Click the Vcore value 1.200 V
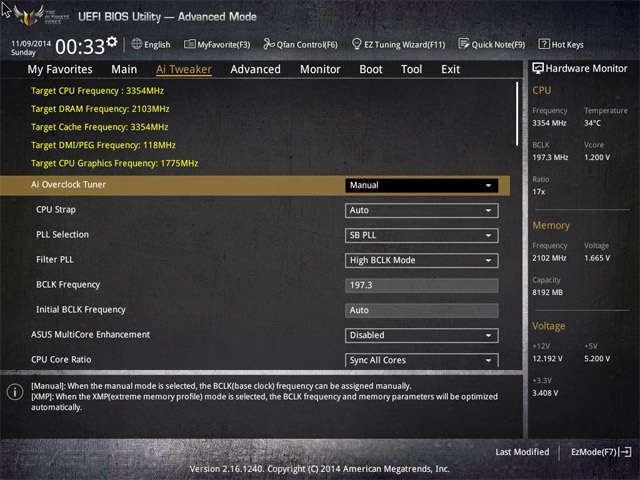 [x=597, y=158]
